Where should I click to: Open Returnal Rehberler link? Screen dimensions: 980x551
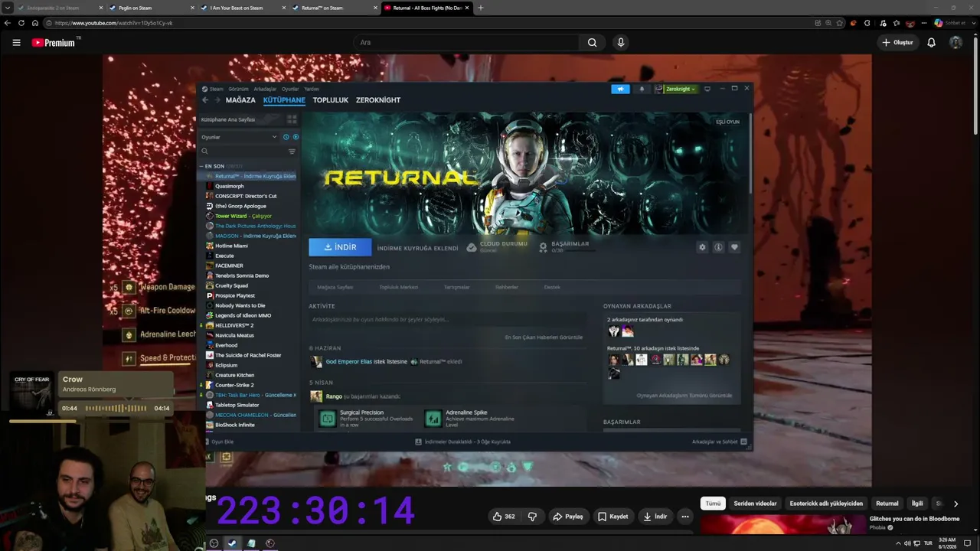click(507, 287)
